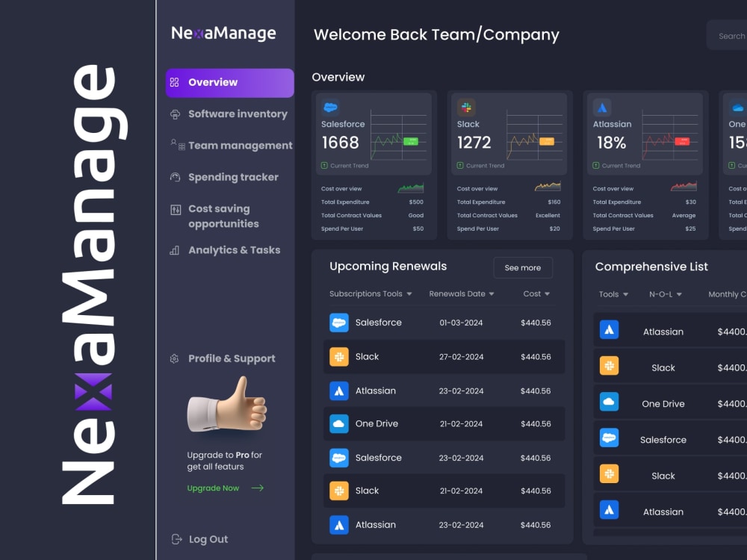Click the Log Out door icon
Viewport: 747px width, 560px height.
click(176, 539)
